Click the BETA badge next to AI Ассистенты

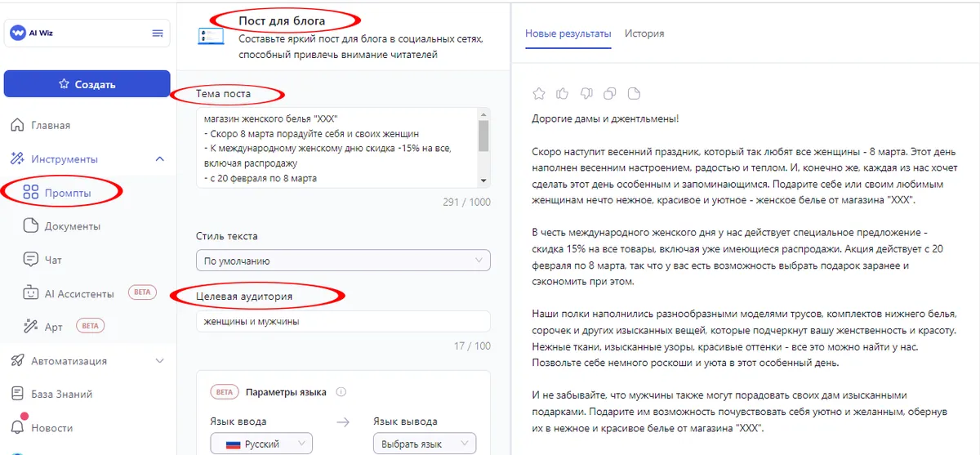click(141, 293)
